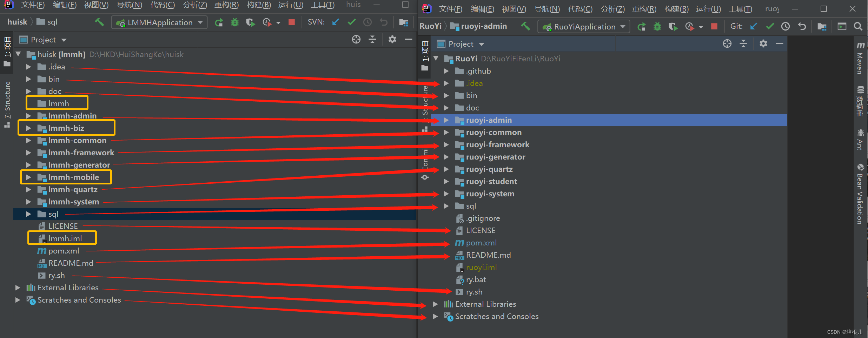
Task: Click collapse all icon in huisk Project panel
Action: (372, 40)
